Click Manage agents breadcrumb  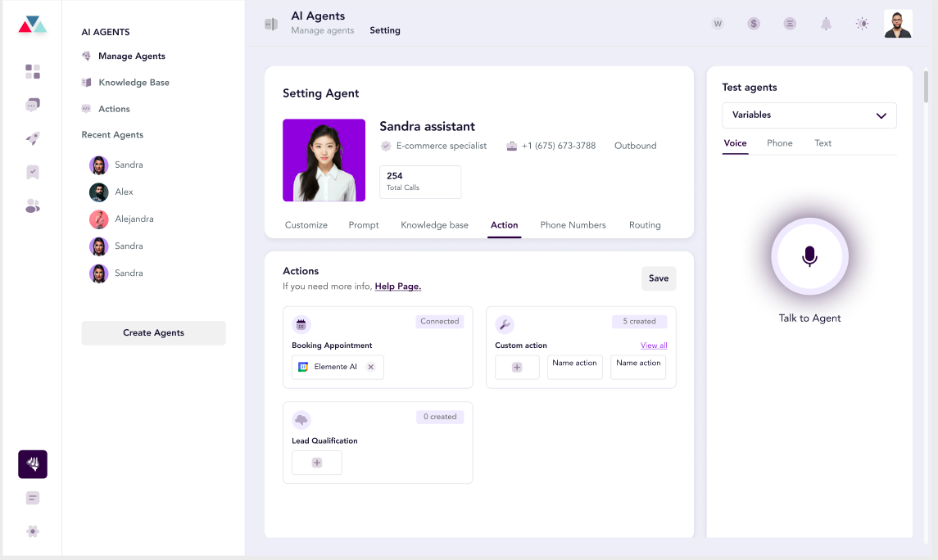tap(323, 30)
